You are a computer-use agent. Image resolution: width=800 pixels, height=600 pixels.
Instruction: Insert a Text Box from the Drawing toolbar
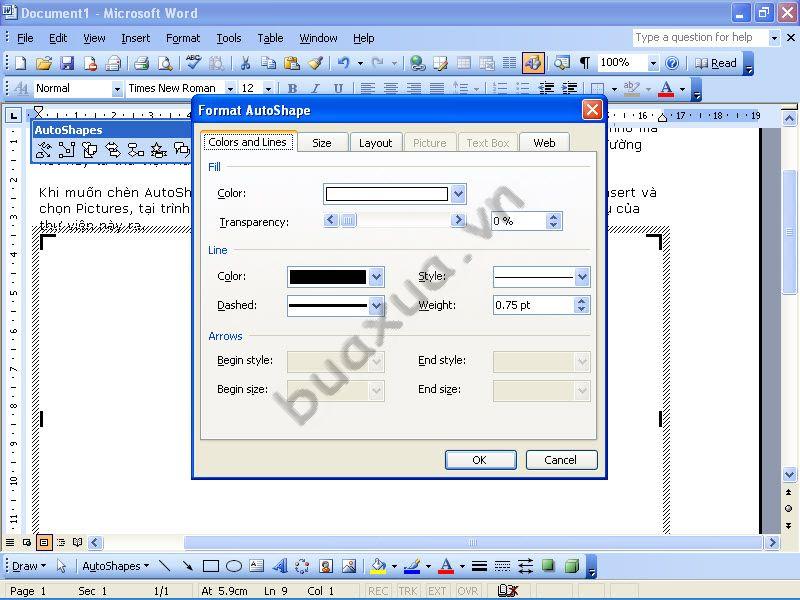click(257, 566)
